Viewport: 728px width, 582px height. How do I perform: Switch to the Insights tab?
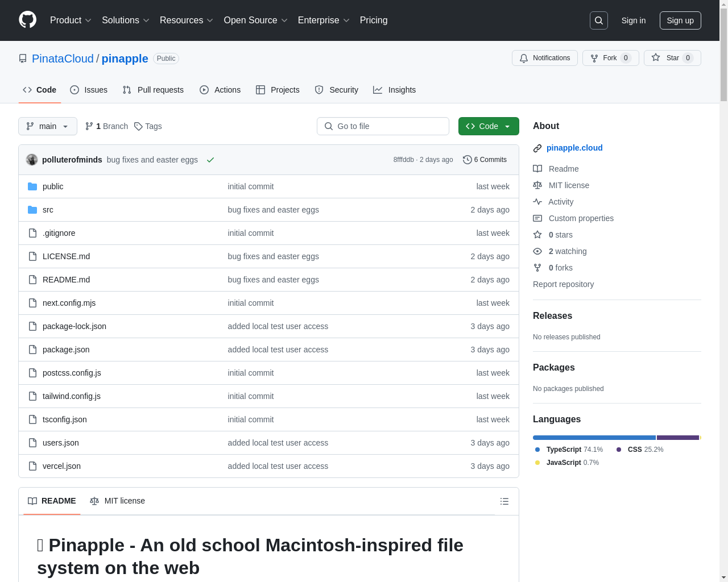click(395, 90)
